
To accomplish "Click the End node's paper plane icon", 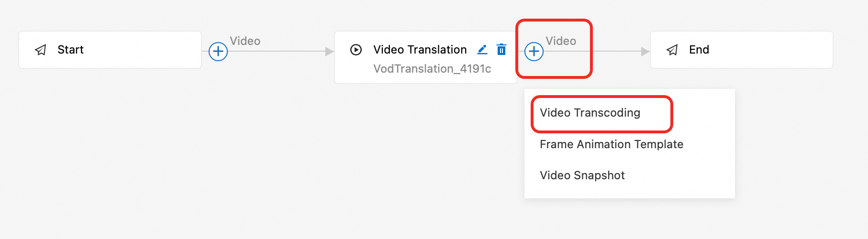I will pos(672,50).
